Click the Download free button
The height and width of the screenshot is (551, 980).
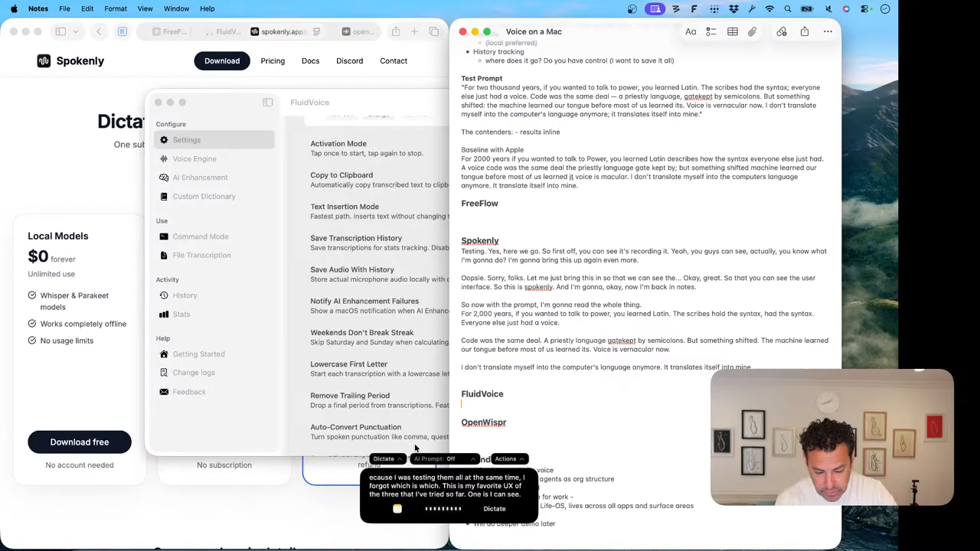click(x=80, y=442)
